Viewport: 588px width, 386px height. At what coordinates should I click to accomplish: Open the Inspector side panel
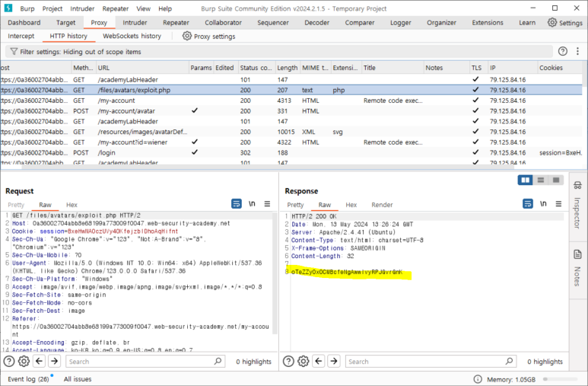point(577,205)
